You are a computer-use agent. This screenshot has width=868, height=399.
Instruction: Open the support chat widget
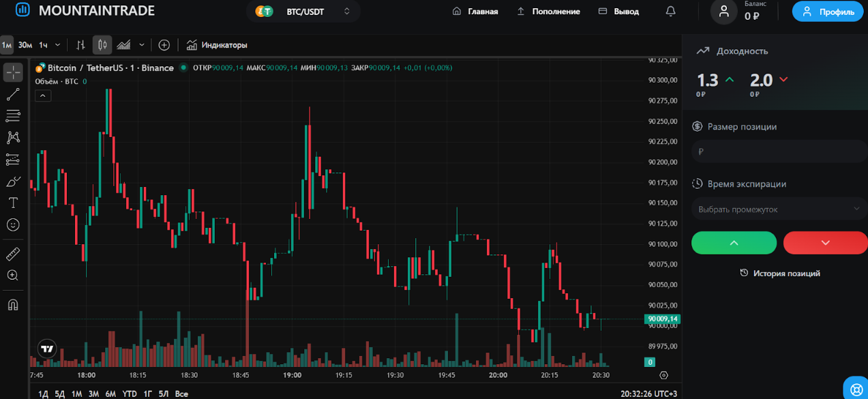[x=856, y=388]
